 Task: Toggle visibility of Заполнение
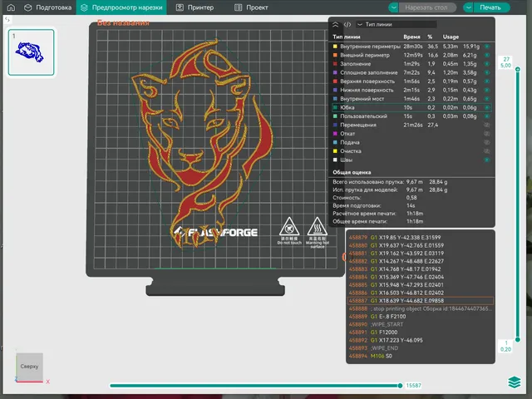[487, 64]
